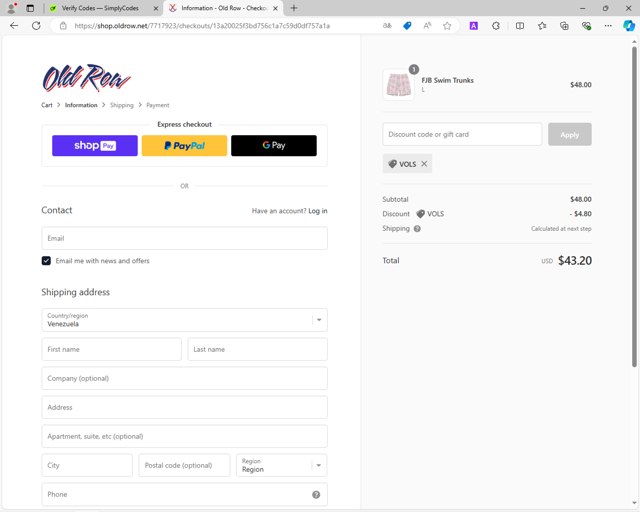Pay with Shop Pay button

coord(95,146)
